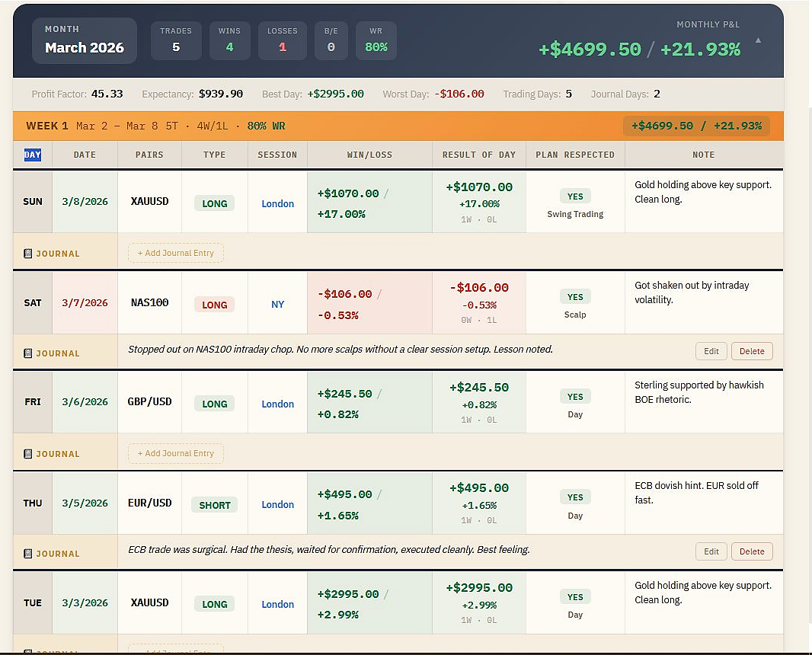This screenshot has height=655, width=812.
Task: Click the LOSSES badge showing 1
Action: 283,42
